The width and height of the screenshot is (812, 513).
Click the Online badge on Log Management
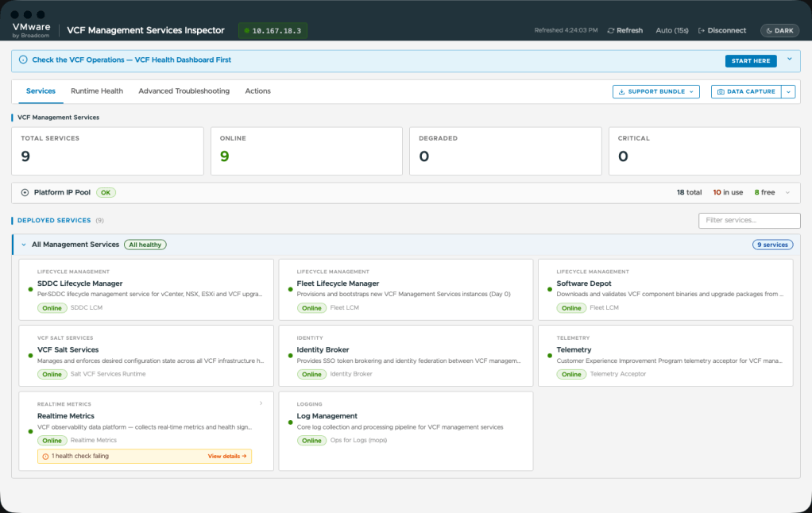(x=311, y=441)
